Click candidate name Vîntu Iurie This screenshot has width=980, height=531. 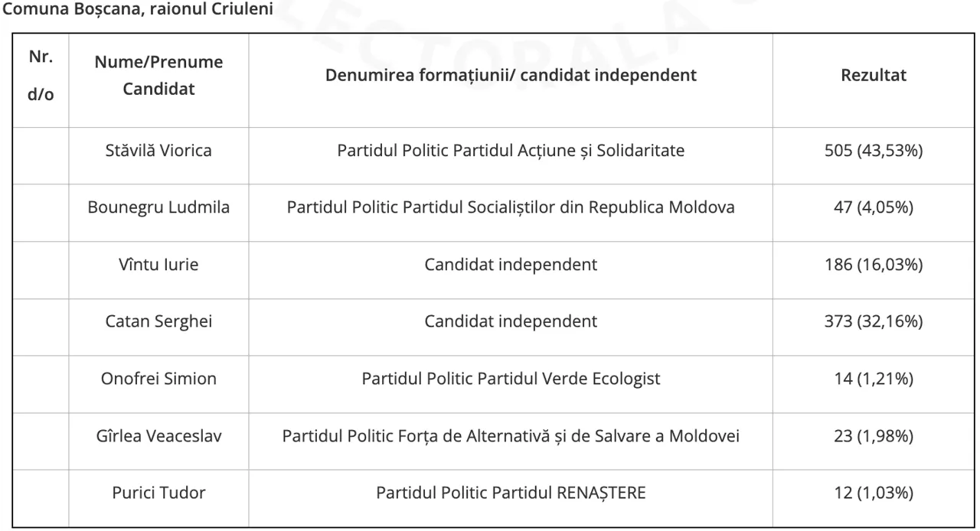[158, 265]
